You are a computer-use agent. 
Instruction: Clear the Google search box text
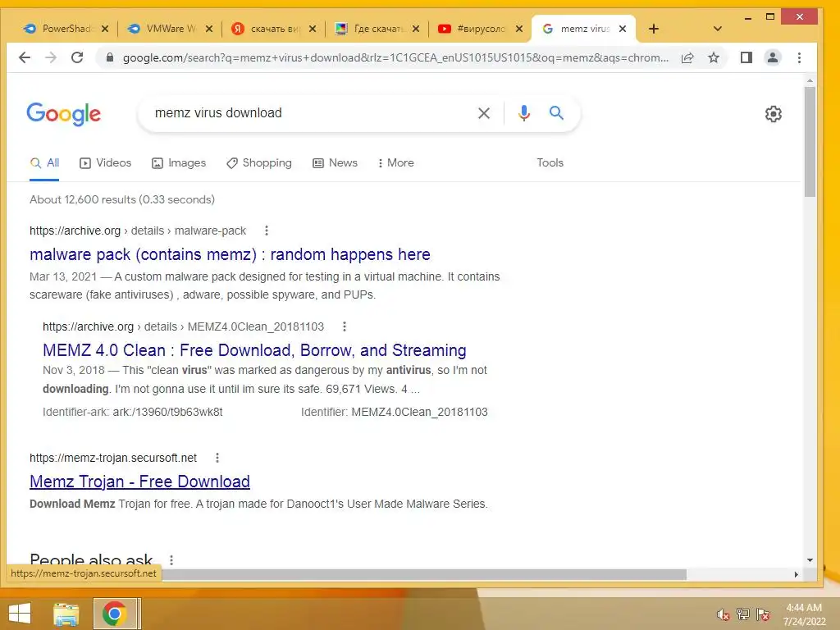[x=484, y=113]
